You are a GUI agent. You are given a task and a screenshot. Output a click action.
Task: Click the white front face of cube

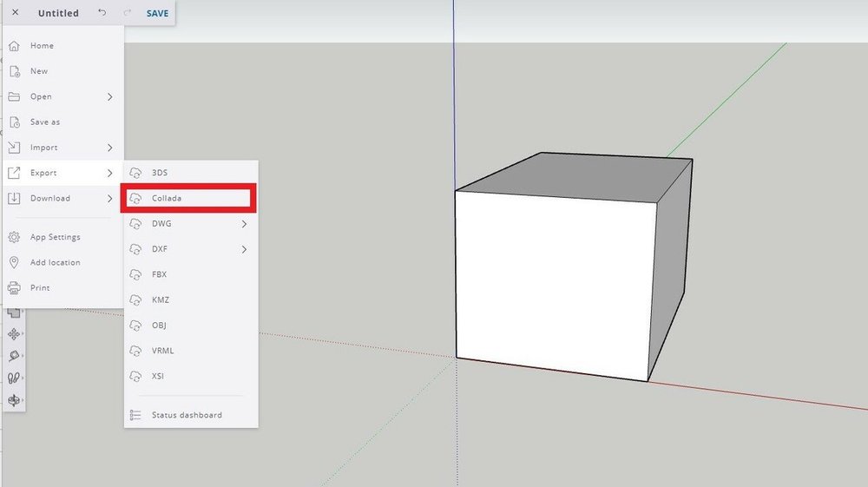[x=555, y=286]
